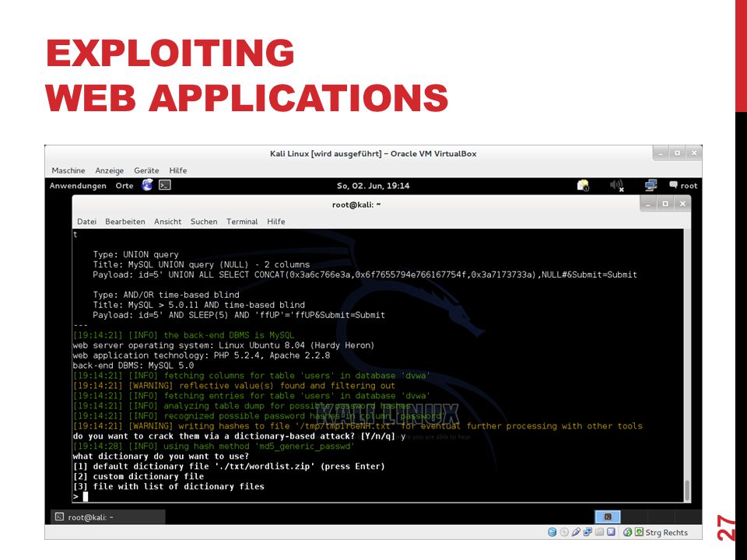The height and width of the screenshot is (560, 747).
Task: Minimize the root@kali terminal window
Action: (x=648, y=205)
